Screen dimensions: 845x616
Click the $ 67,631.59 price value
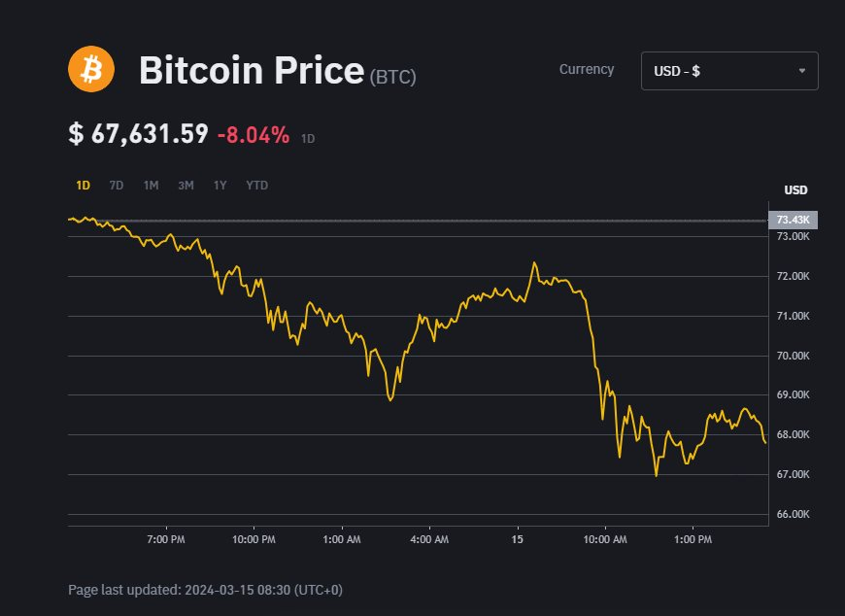click(138, 134)
